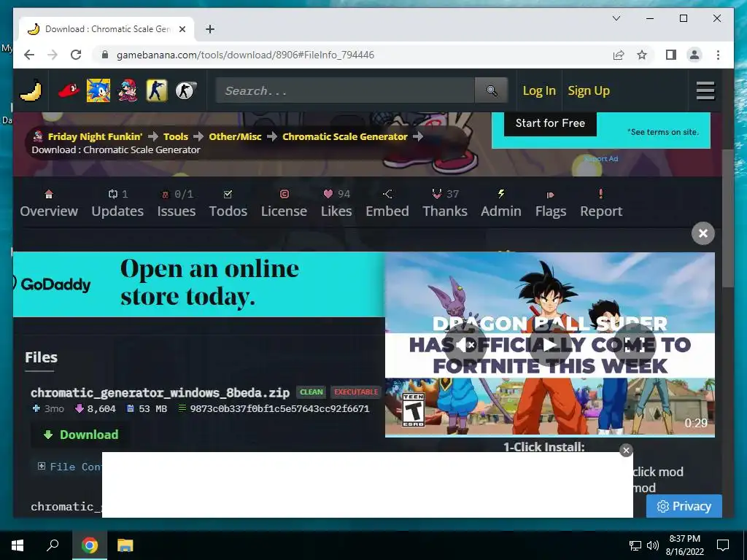
Task: Click the MD5 hash 9873c0b337f0bf1c5e57643cc92f6671
Action: coord(279,408)
